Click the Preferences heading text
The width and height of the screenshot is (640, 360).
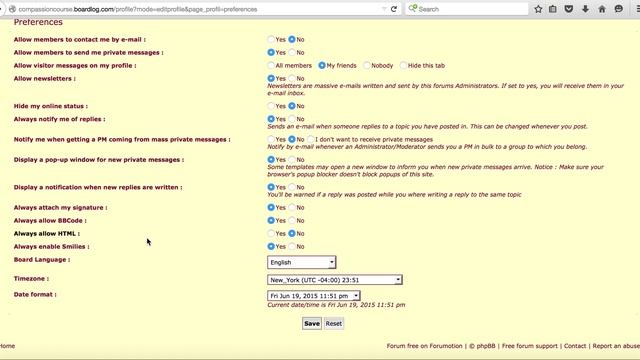click(x=38, y=22)
